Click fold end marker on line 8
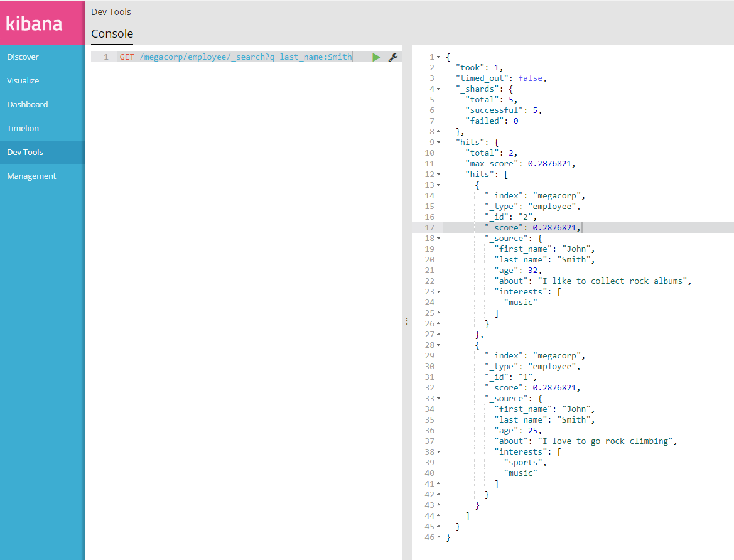Screen dimensions: 734x560 pos(439,132)
